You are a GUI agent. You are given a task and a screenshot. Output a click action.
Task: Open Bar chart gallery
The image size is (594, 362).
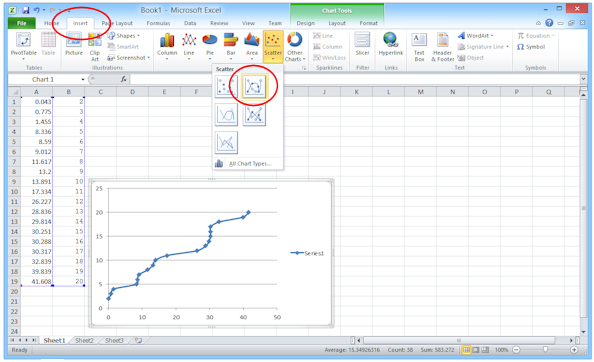click(231, 46)
